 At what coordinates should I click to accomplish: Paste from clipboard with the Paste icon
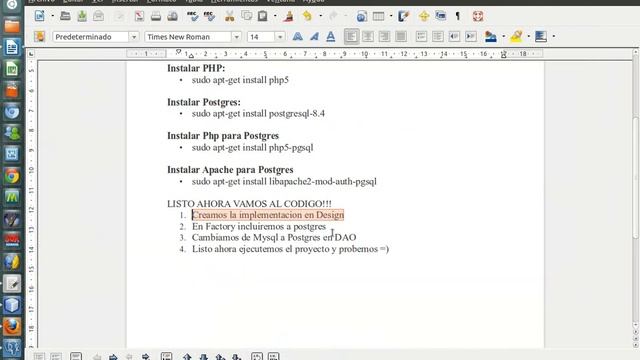[x=262, y=16]
